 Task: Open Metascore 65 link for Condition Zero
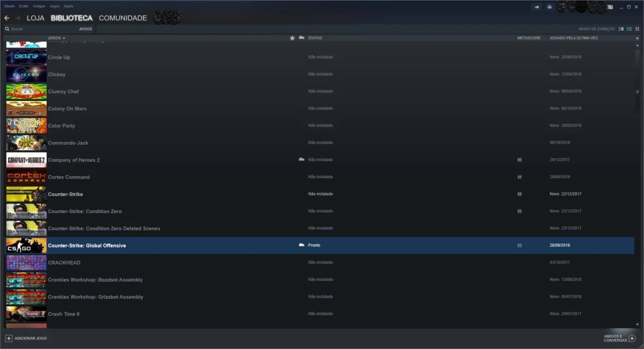click(x=519, y=211)
